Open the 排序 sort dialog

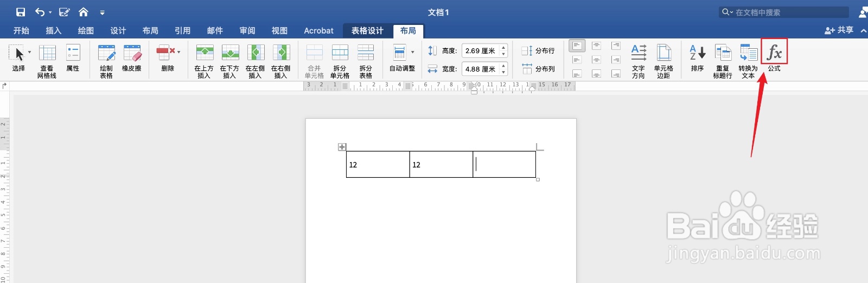[x=697, y=58]
